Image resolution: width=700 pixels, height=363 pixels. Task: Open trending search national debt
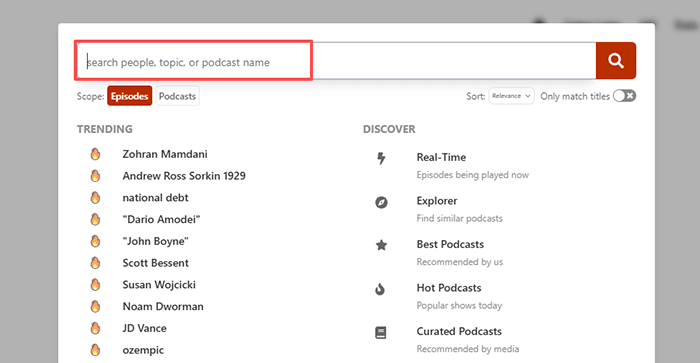click(x=155, y=197)
